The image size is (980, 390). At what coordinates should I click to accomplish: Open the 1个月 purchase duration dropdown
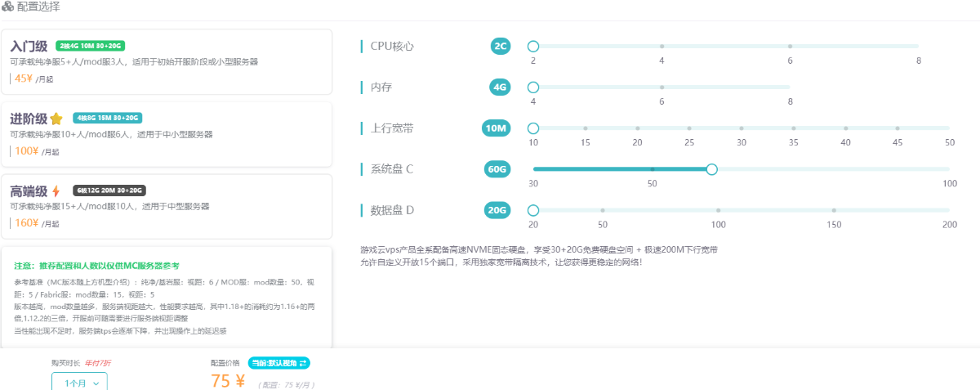coord(79,382)
